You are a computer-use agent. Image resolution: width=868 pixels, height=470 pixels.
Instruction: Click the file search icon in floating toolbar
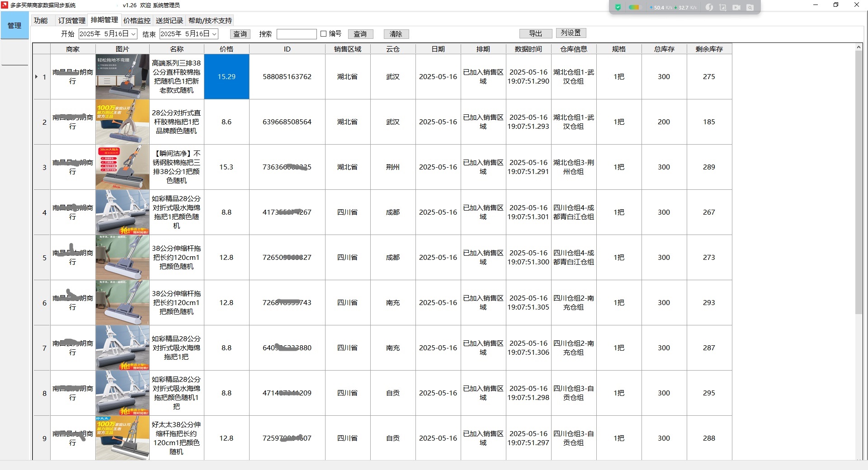click(x=750, y=7)
